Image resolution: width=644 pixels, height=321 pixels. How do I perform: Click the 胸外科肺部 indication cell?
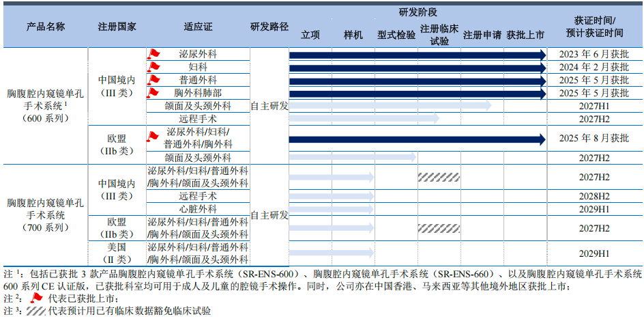coord(198,92)
